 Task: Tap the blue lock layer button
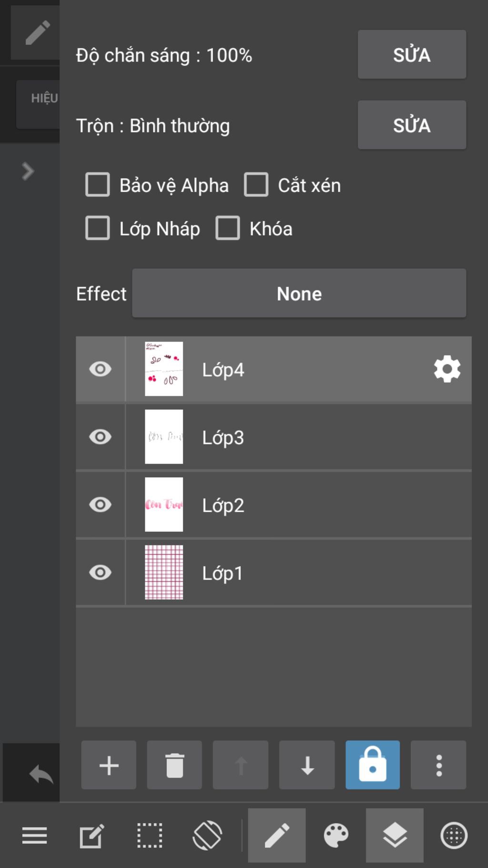pyautogui.click(x=373, y=765)
